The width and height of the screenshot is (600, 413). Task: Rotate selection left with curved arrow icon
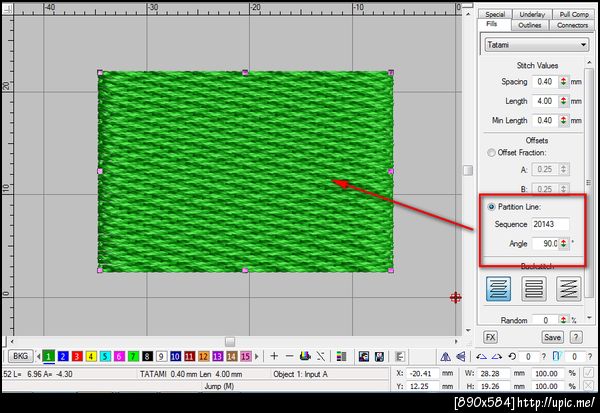[481, 357]
